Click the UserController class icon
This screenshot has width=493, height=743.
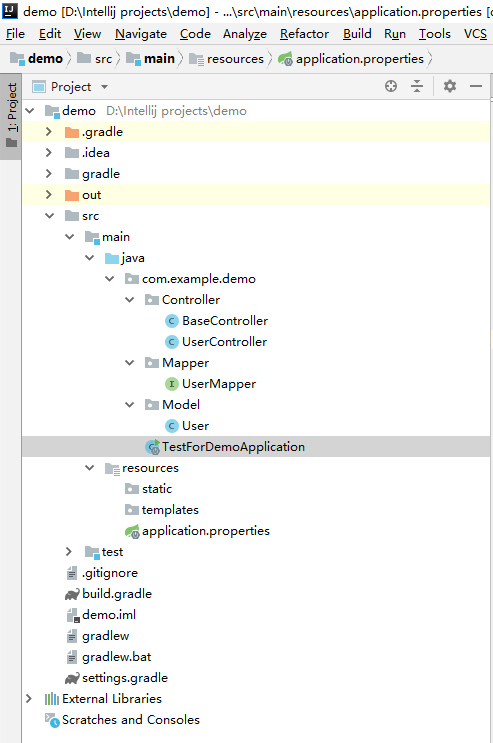[x=171, y=342]
